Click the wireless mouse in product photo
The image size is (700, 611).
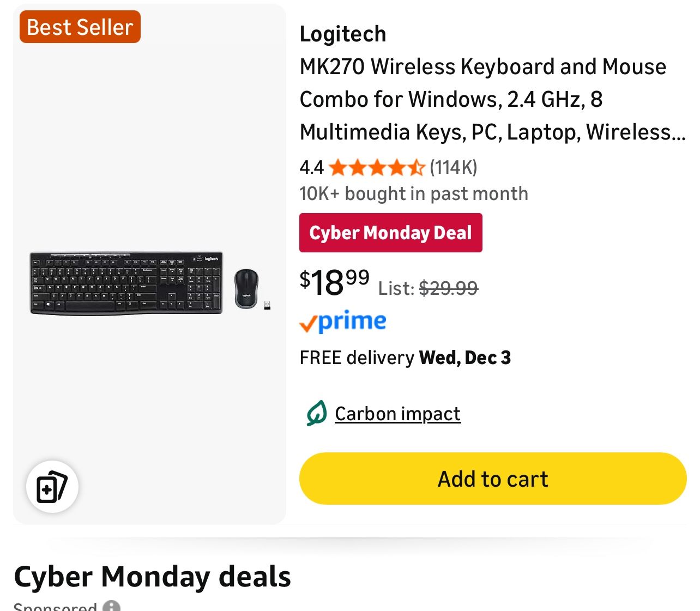(x=246, y=288)
